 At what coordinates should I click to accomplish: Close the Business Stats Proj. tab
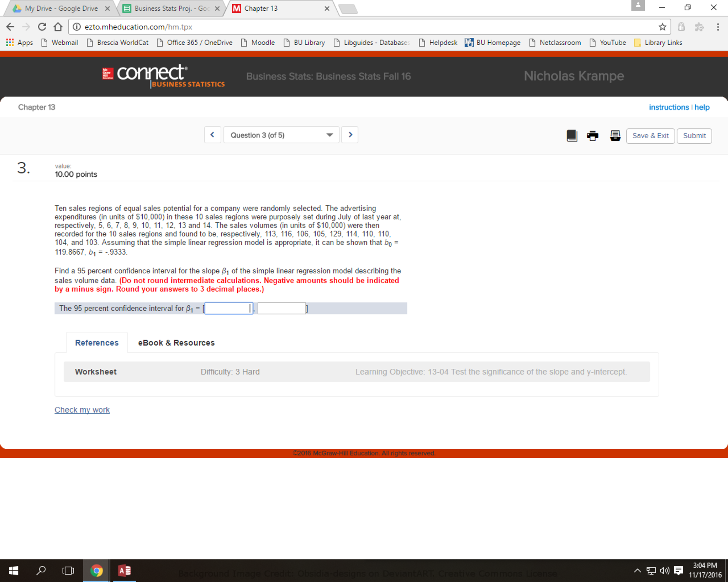(217, 9)
